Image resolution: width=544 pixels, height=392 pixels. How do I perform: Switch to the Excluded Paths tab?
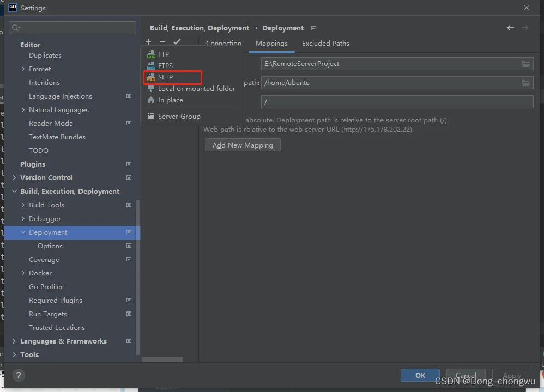[x=325, y=44]
